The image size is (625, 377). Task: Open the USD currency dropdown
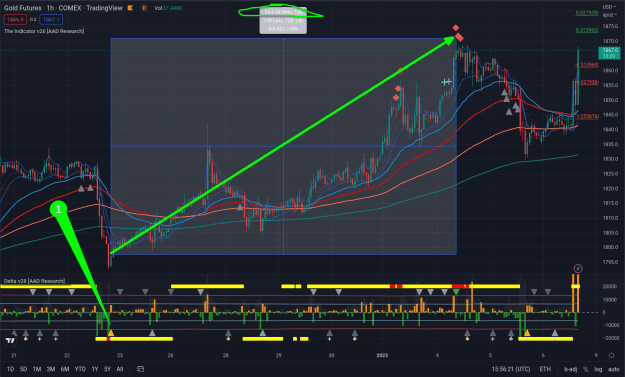coord(609,7)
